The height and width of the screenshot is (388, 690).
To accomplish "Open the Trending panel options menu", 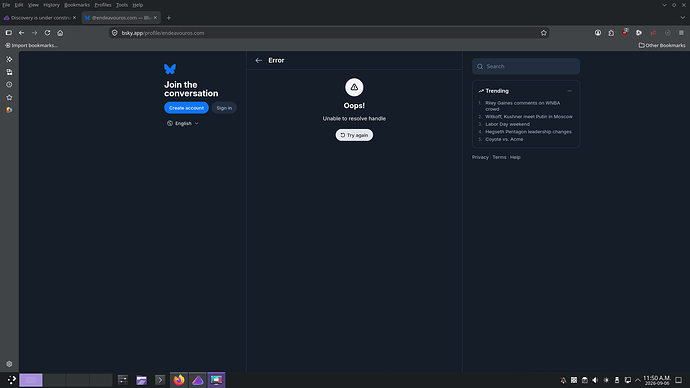I will point(569,91).
